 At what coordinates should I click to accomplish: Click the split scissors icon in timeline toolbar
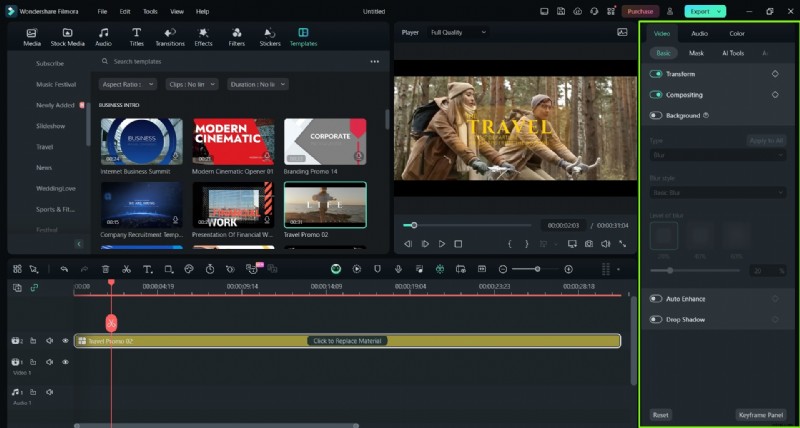pyautogui.click(x=127, y=269)
